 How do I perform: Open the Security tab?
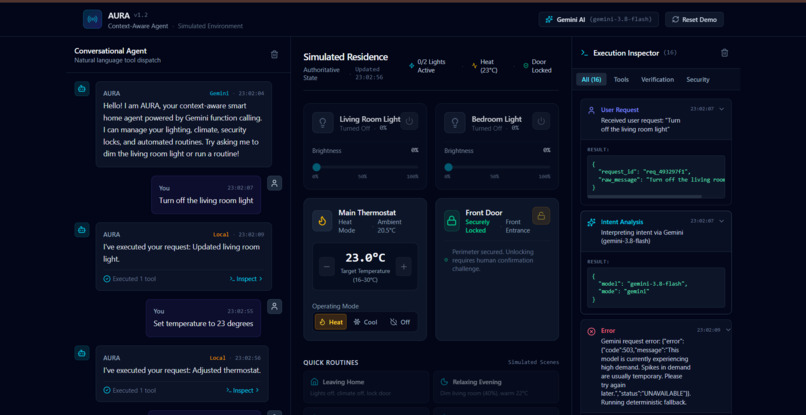pos(698,80)
